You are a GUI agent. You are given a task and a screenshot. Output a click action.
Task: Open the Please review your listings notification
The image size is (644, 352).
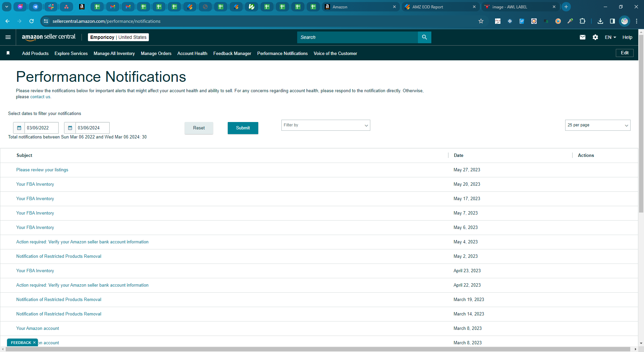[42, 170]
